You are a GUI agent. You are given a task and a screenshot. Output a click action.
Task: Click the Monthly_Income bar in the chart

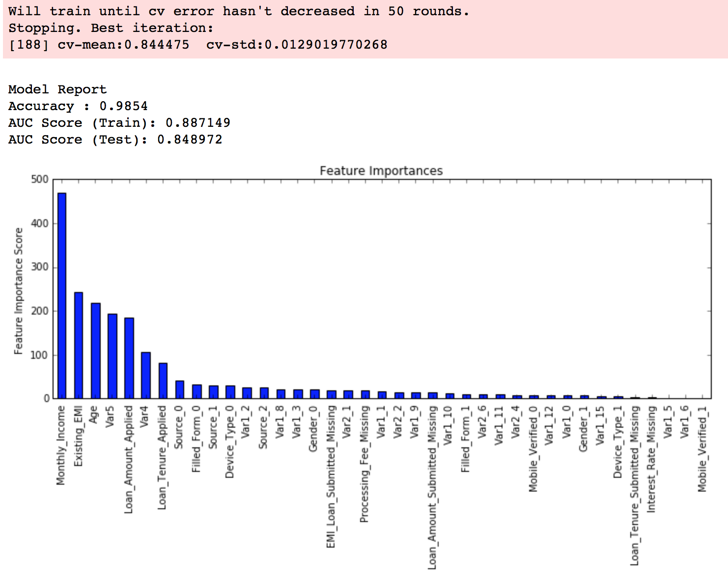coord(62,295)
